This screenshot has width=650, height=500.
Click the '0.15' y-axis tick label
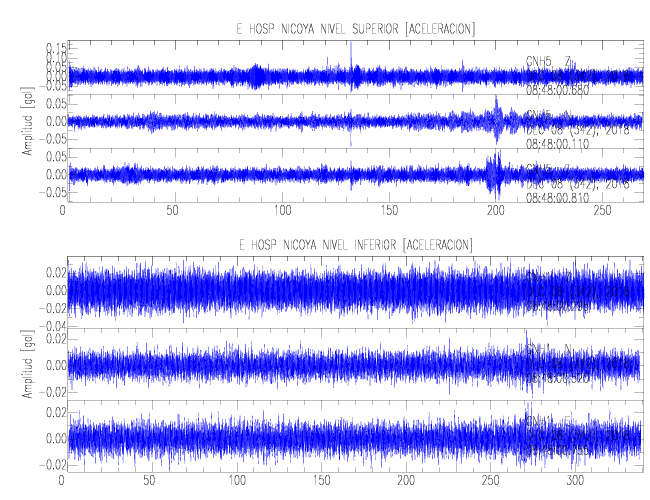tap(56, 47)
